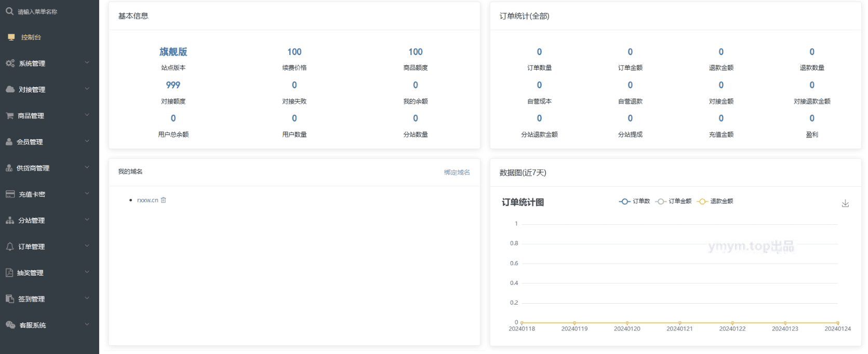
Task: Open the 系统管理 menu label
Action: (x=32, y=63)
